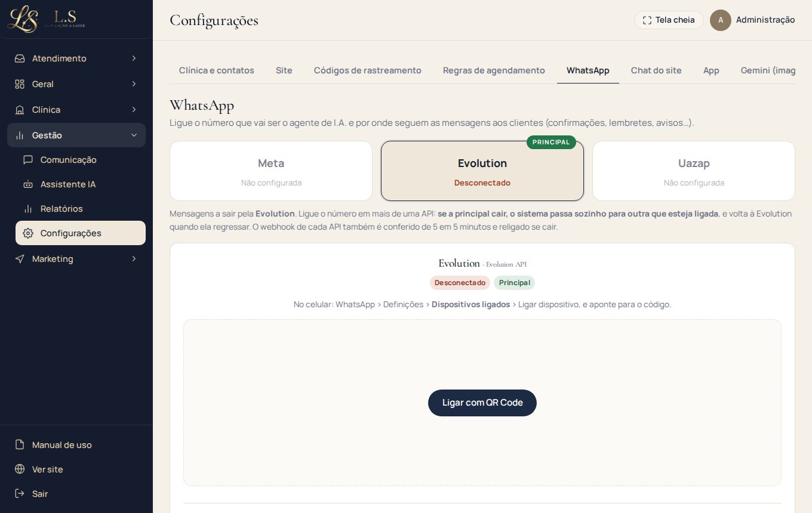Screen dimensions: 812x513
Task: Expand the Atendimento menu chevron
Action: click(134, 58)
